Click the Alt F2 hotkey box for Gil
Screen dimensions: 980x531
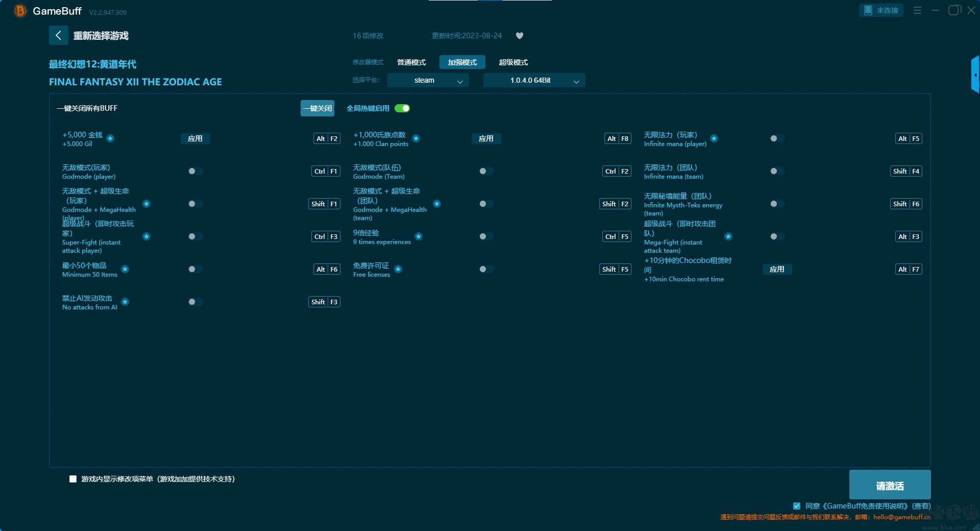point(327,138)
